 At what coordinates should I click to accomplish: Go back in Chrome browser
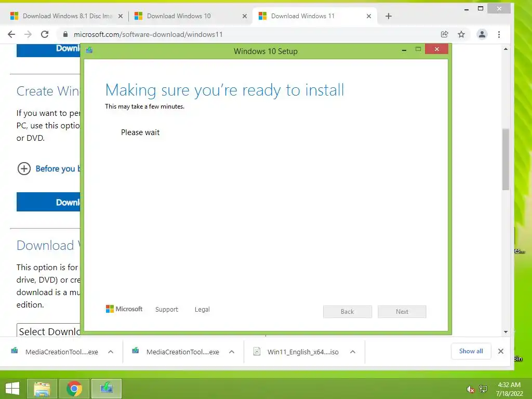pyautogui.click(x=11, y=34)
